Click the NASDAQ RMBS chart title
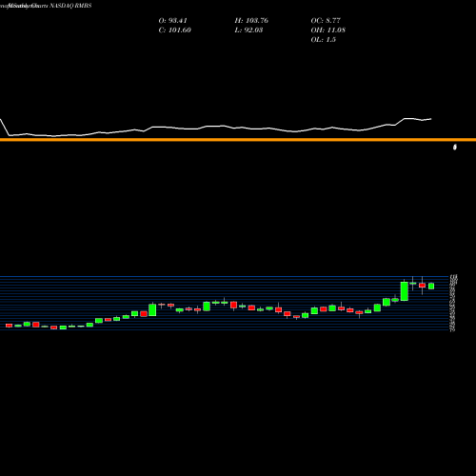Image resolution: width=476 pixels, height=476 pixels. (70, 6)
